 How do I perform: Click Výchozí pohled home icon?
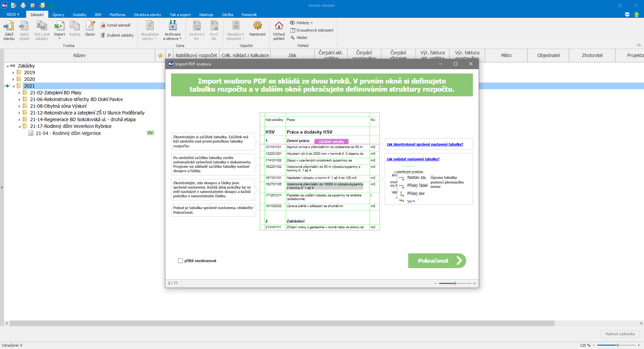coord(279,26)
